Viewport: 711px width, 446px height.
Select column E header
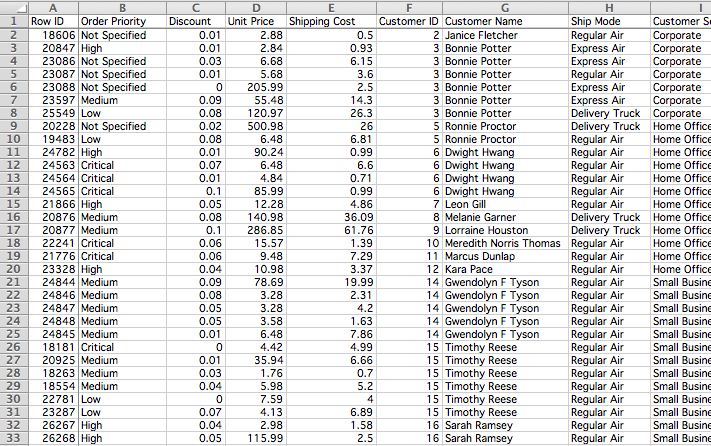(x=331, y=8)
